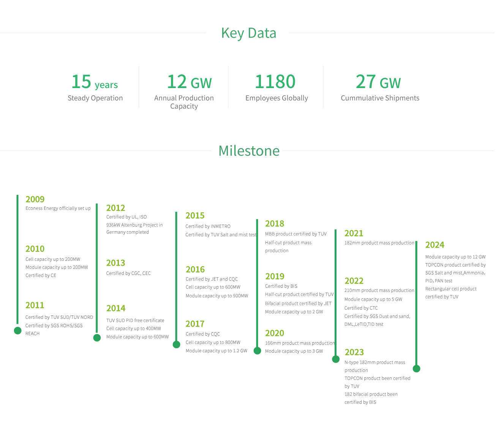Click the green dot below the 2024 line

(x=417, y=368)
